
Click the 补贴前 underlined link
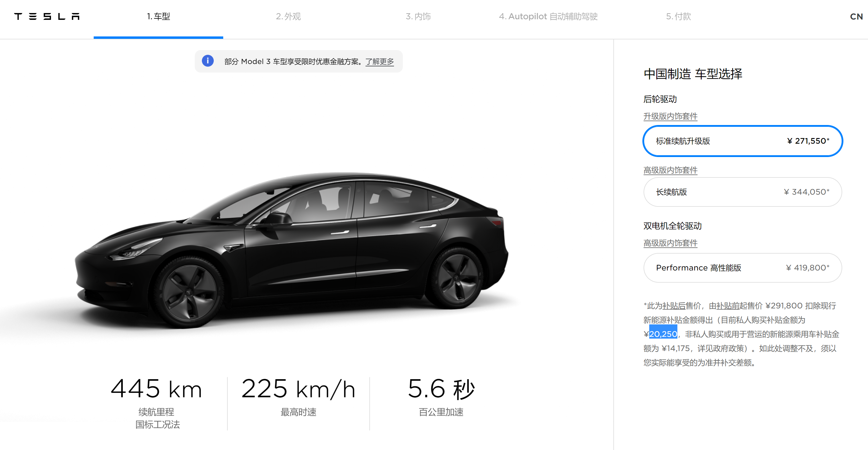728,306
